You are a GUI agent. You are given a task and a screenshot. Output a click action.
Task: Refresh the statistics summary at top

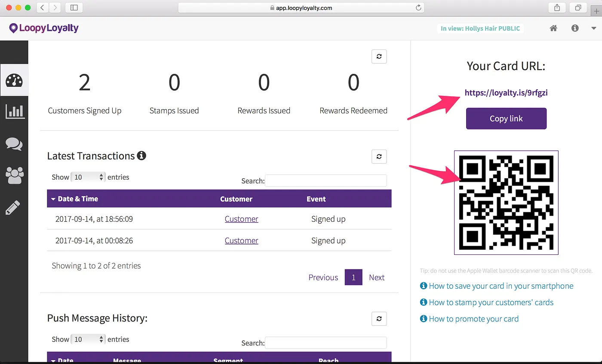click(379, 56)
